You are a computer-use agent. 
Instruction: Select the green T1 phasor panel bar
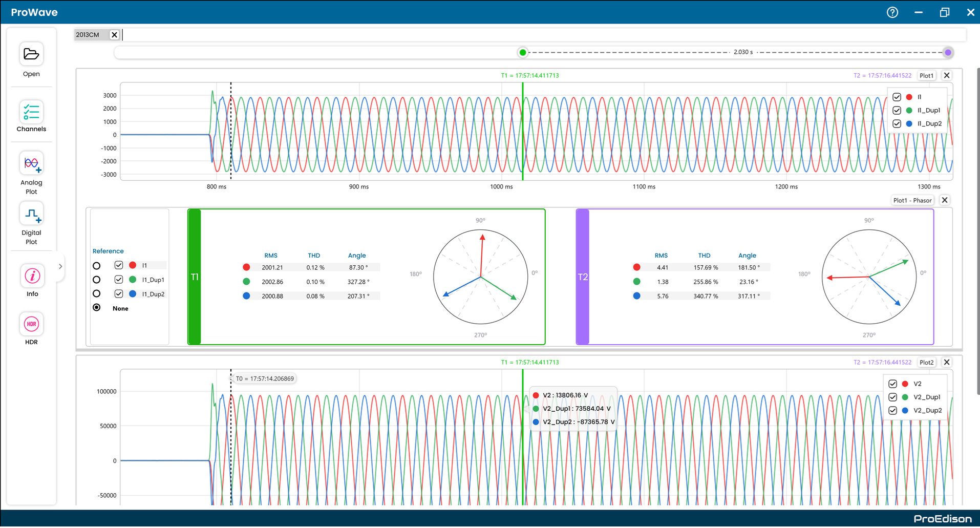[195, 277]
